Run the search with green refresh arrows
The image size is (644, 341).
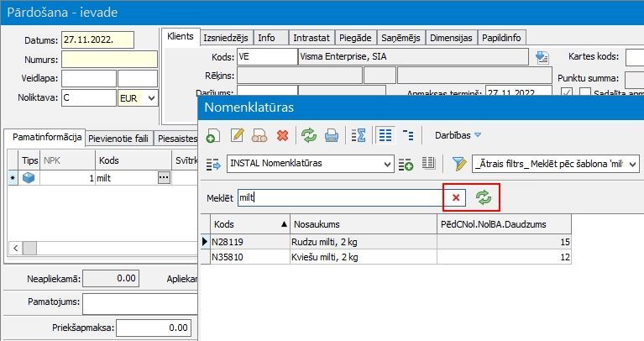click(484, 197)
